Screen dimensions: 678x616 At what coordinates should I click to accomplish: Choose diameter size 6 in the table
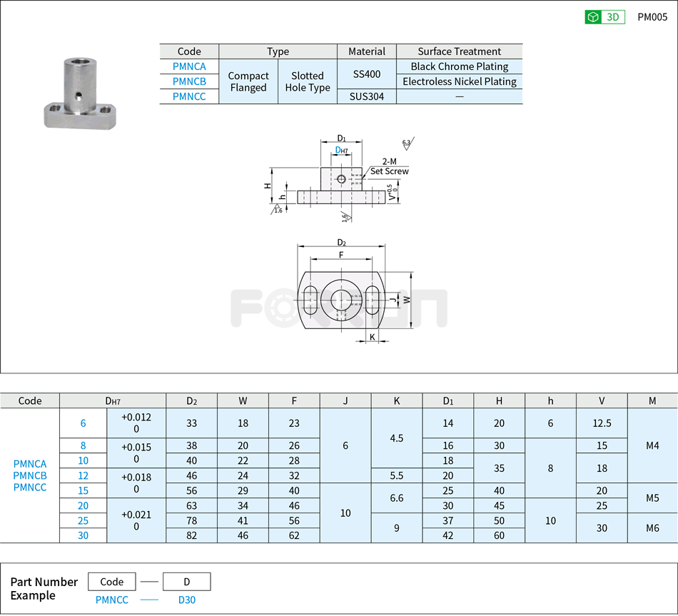pos(84,423)
